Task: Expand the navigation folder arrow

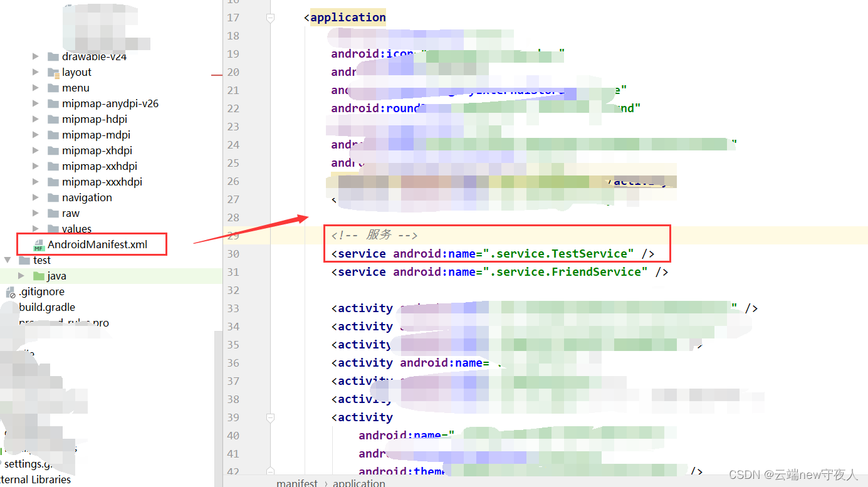Action: coord(36,197)
